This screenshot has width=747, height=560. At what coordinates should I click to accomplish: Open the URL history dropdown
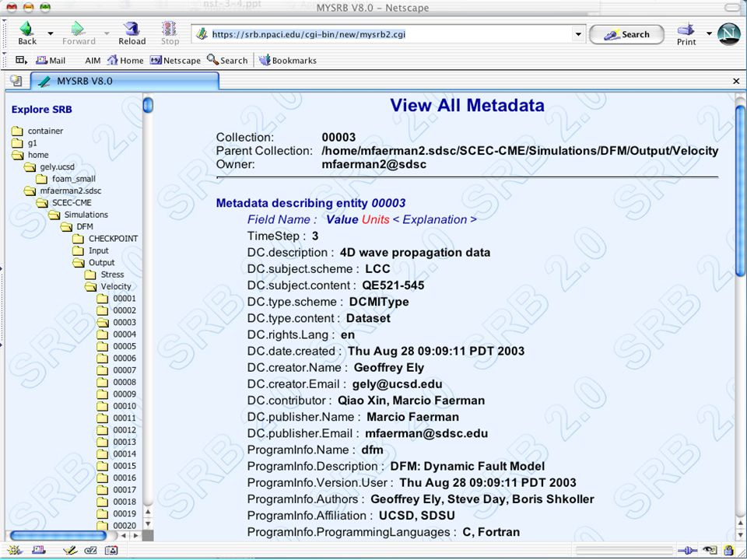(578, 34)
